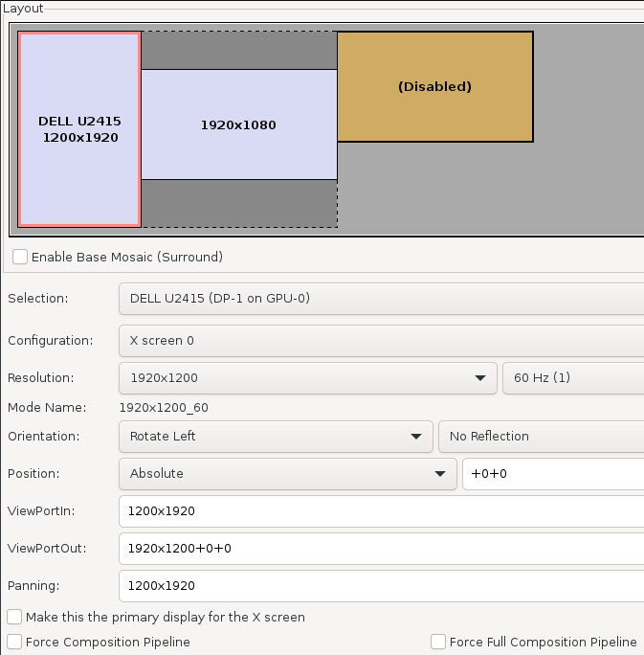The width and height of the screenshot is (644, 655).
Task: Open the Configuration dropdown showing X screen 0
Action: pyautogui.click(x=382, y=341)
